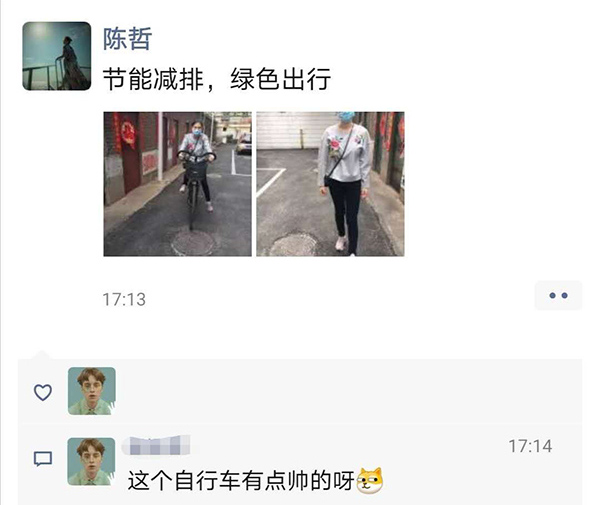Click the dog emoji in the comment
The height and width of the screenshot is (505, 600).
click(370, 481)
